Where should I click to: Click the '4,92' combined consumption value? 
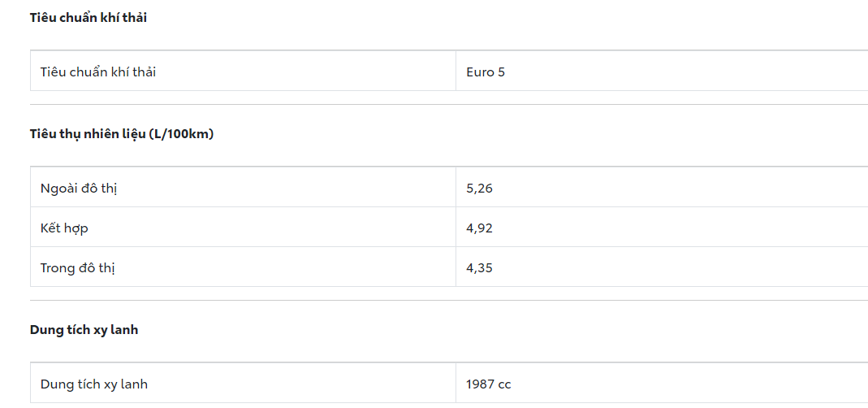(x=479, y=228)
